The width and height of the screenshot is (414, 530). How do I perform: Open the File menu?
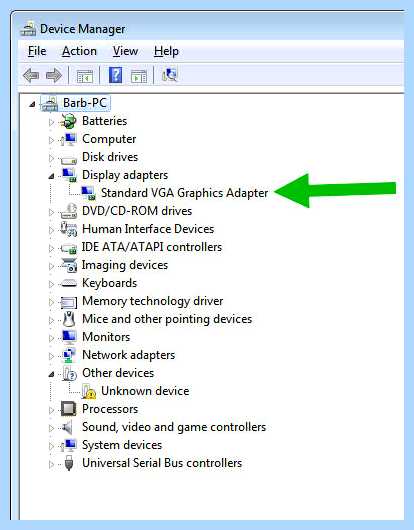pyautogui.click(x=37, y=51)
